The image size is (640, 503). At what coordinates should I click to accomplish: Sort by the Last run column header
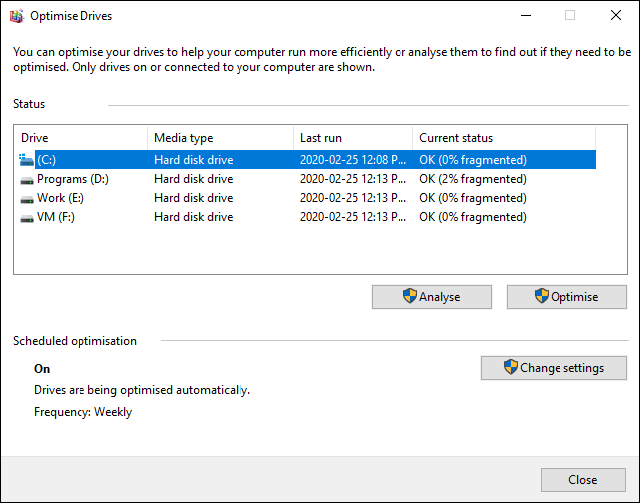353,138
